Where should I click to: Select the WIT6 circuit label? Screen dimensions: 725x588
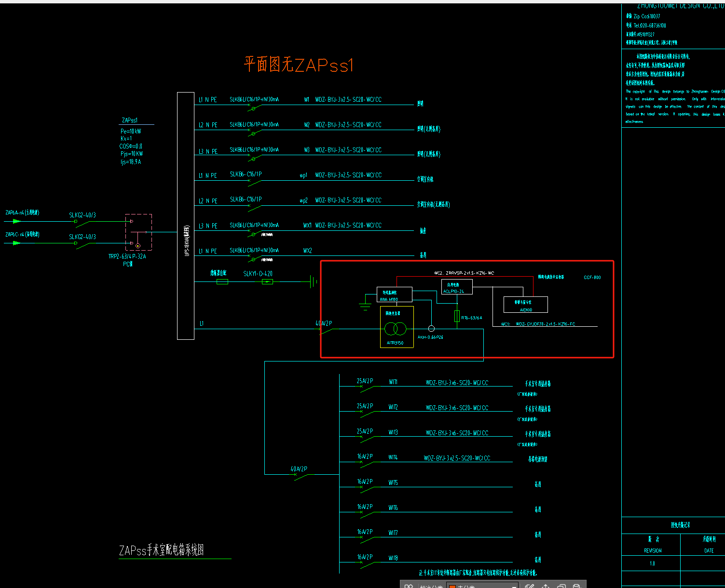tap(393, 508)
